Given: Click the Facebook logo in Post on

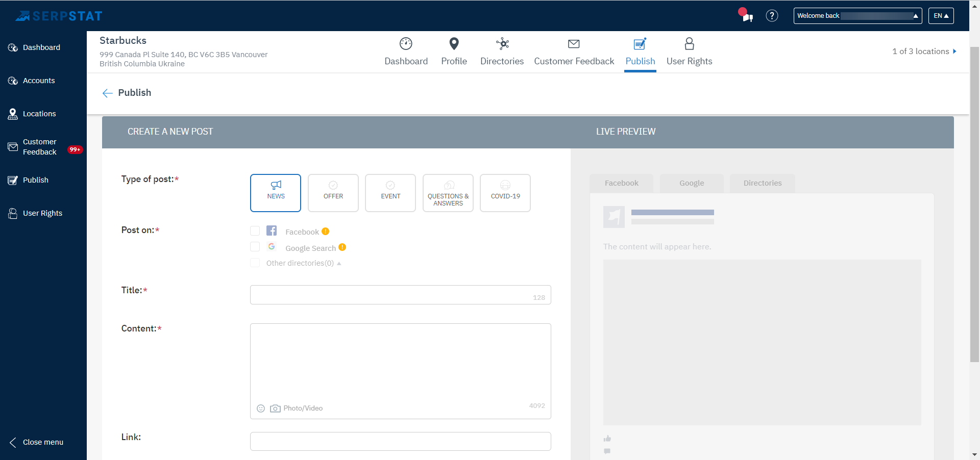Looking at the screenshot, I should 272,231.
